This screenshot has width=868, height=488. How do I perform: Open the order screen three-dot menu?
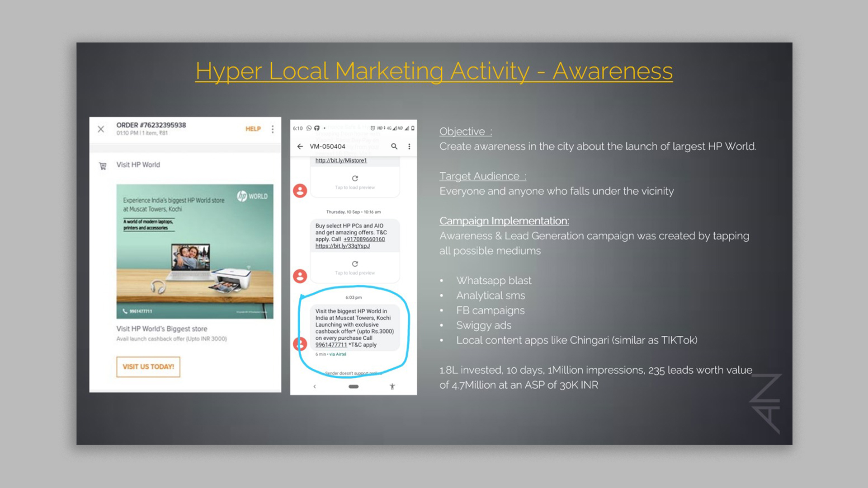273,129
